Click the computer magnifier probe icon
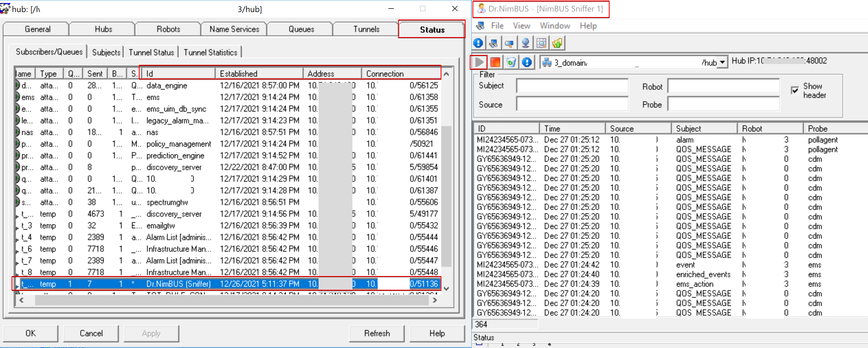Image resolution: width=868 pixels, height=348 pixels. pyautogui.click(x=509, y=43)
